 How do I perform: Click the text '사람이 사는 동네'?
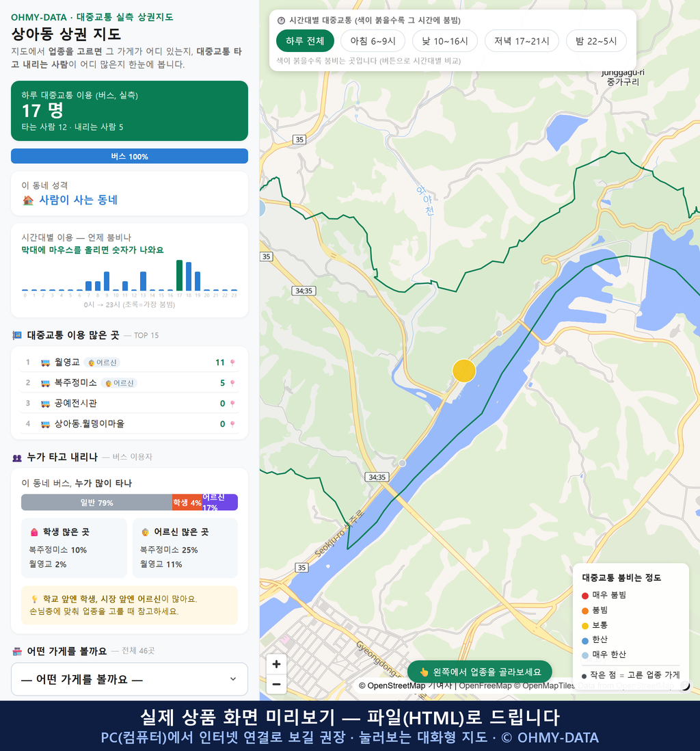click(78, 200)
